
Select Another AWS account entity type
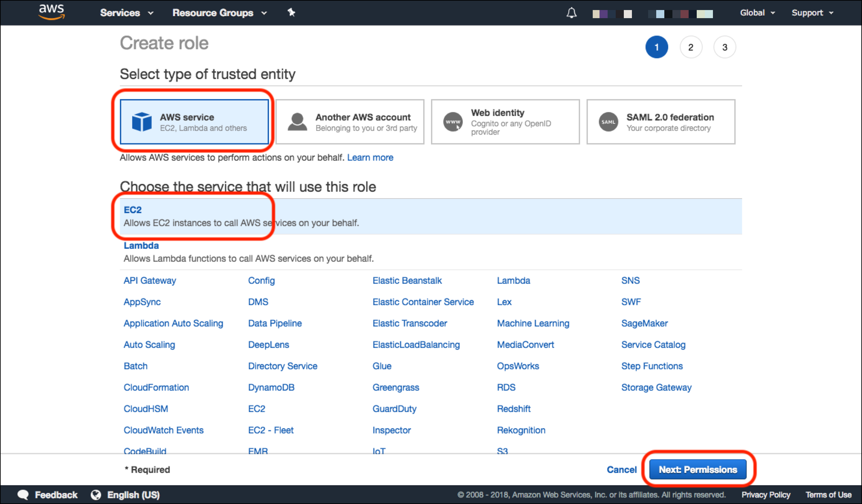[x=350, y=122]
